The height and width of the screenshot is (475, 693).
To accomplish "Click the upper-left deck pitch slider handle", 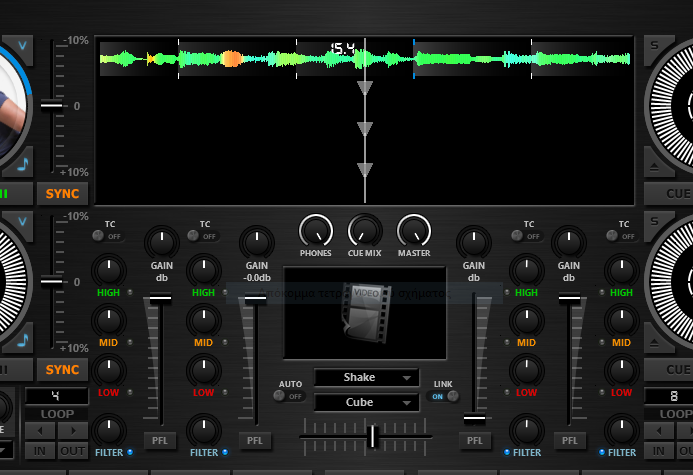I will [51, 106].
